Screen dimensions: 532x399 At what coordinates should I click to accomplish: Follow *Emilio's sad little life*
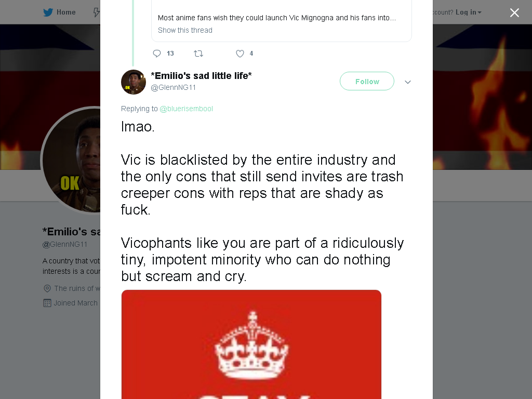pos(367,81)
